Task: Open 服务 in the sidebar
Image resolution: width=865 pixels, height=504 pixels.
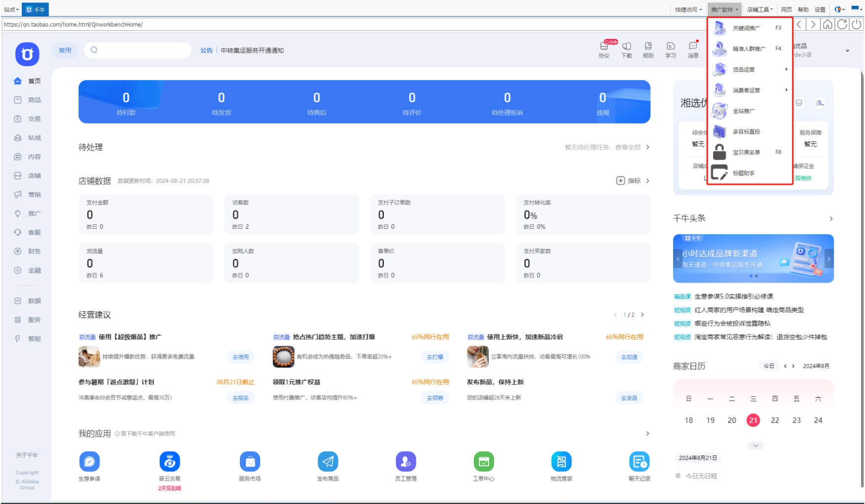Action: (28, 320)
